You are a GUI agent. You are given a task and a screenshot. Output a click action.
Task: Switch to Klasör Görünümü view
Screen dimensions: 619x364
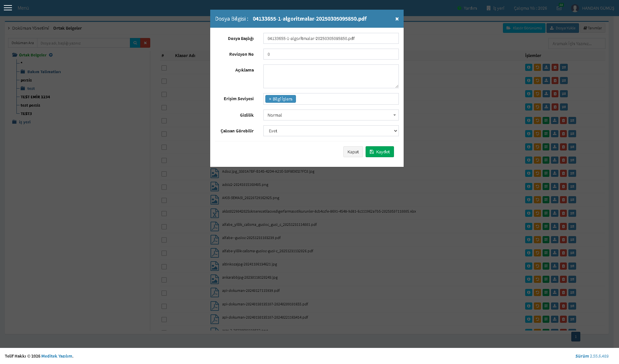tap(524, 28)
